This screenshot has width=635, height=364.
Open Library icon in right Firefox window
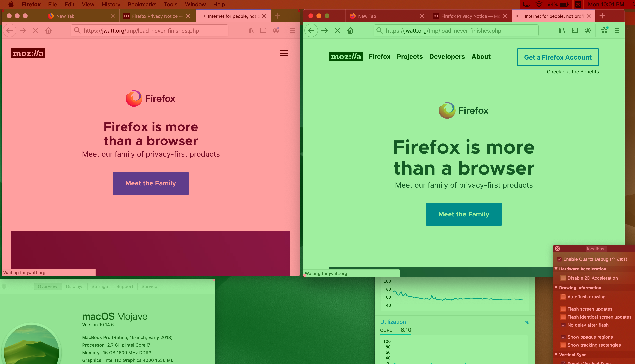pyautogui.click(x=562, y=30)
